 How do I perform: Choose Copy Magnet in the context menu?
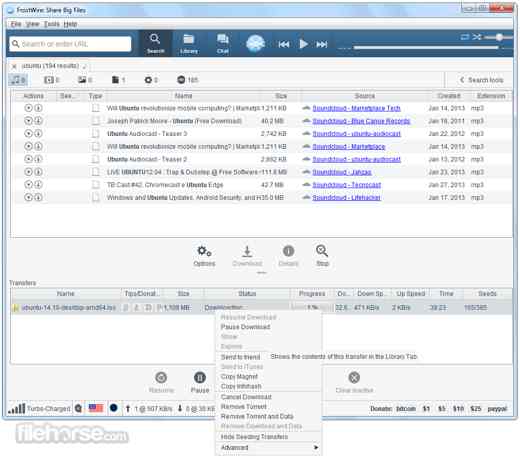239,377
